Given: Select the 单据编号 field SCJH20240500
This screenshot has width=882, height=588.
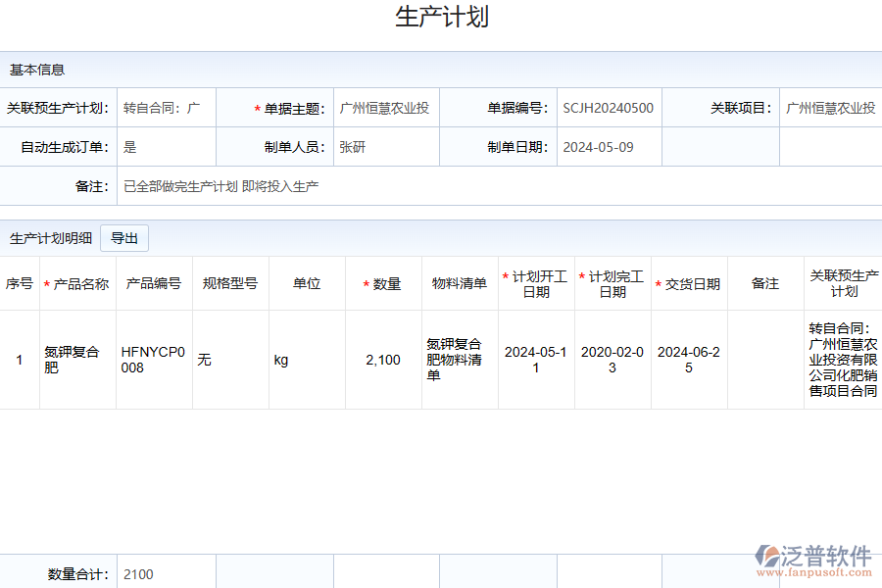Looking at the screenshot, I should click(x=609, y=108).
